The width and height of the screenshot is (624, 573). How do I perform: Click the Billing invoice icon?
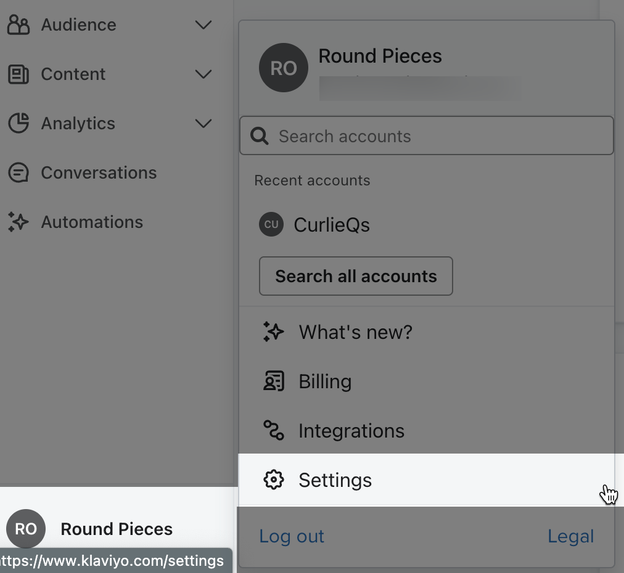[x=273, y=381]
